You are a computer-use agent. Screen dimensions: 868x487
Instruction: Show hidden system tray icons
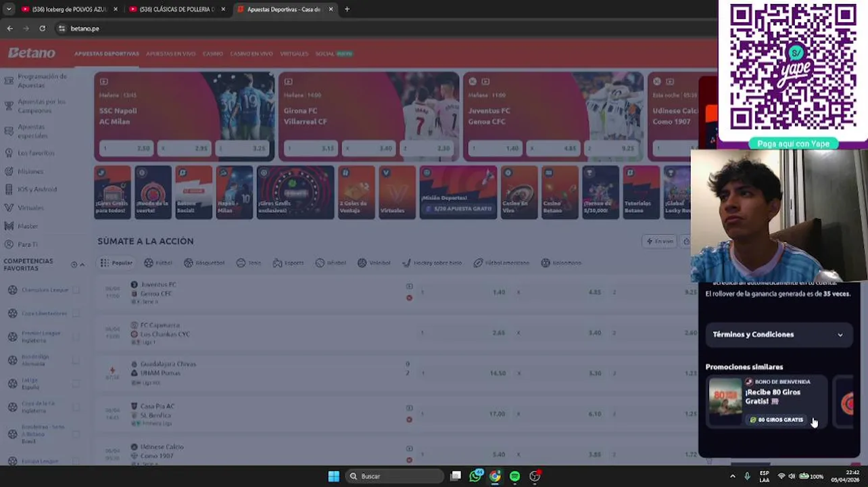point(732,476)
